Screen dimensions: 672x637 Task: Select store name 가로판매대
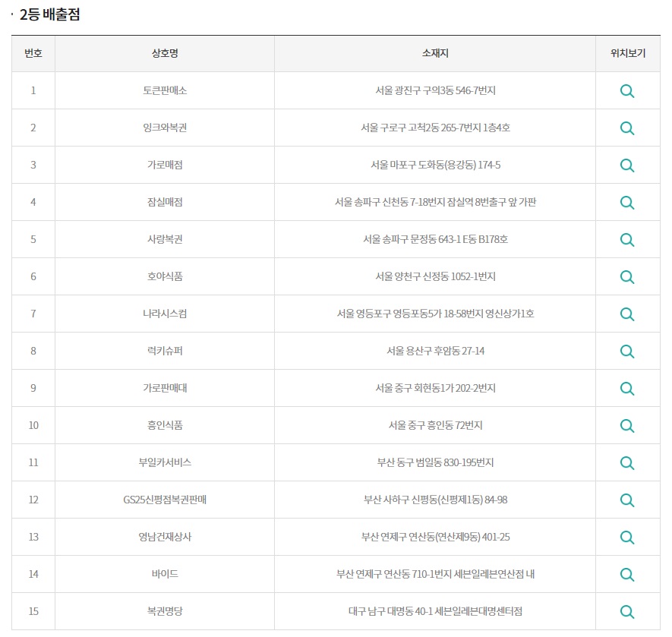pyautogui.click(x=165, y=388)
